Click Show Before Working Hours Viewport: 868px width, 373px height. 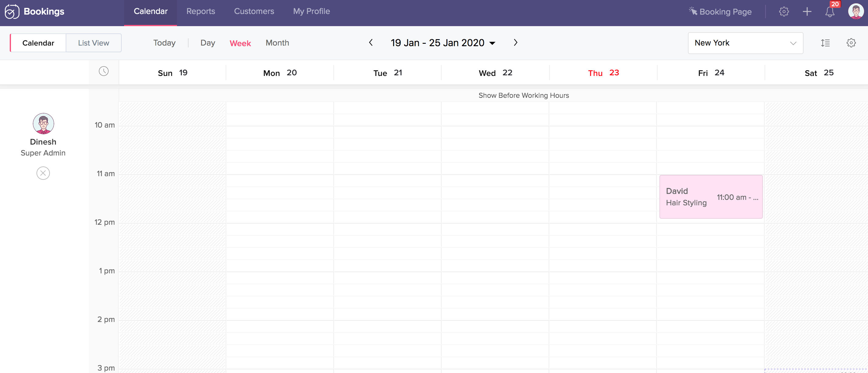pyautogui.click(x=523, y=96)
